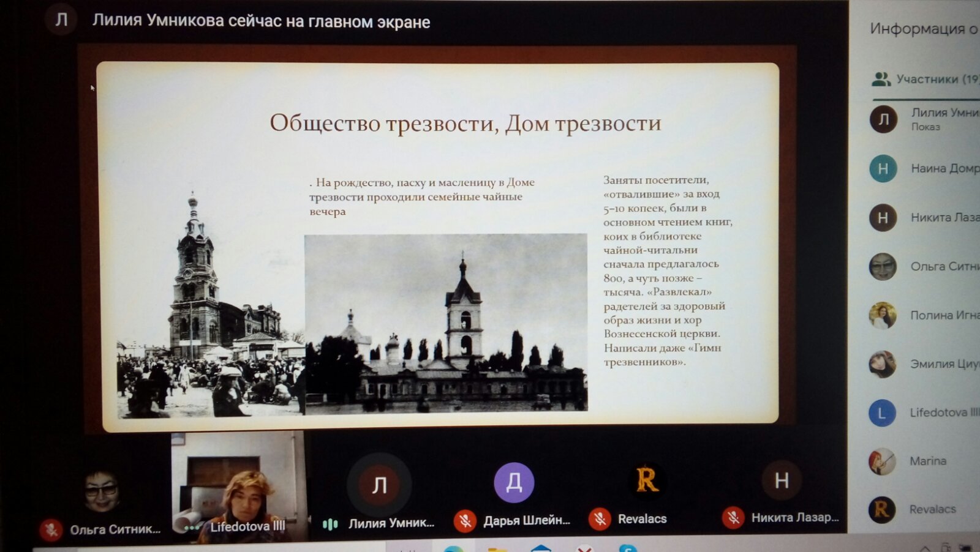Click Ольга Ситник's photo avatar in the list
The image size is (980, 552).
pos(883,266)
